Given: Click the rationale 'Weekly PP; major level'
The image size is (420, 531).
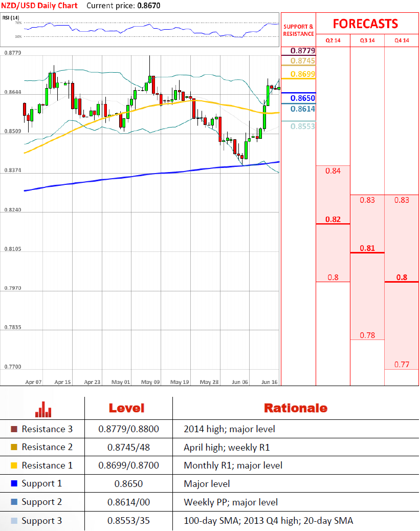Looking at the screenshot, I should coord(231,502).
